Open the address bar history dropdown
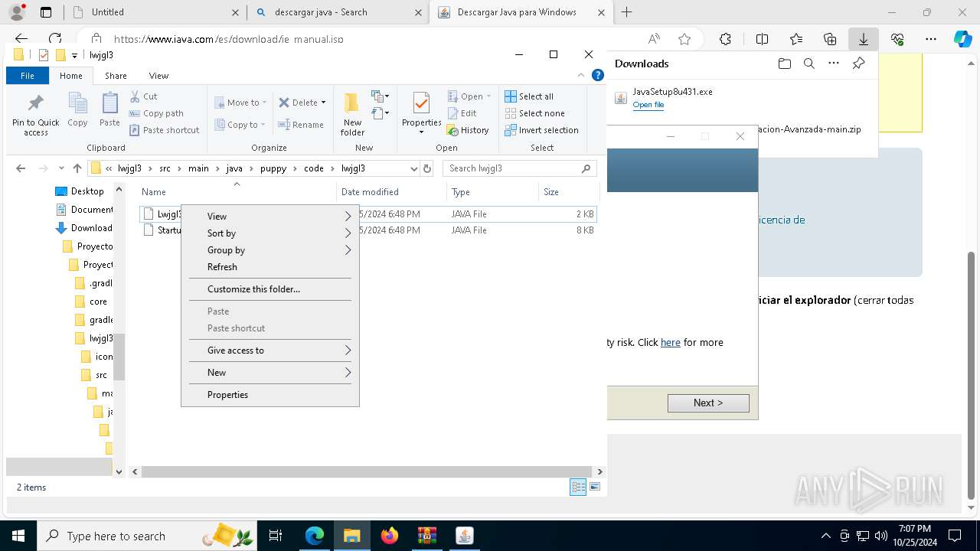 click(x=414, y=168)
